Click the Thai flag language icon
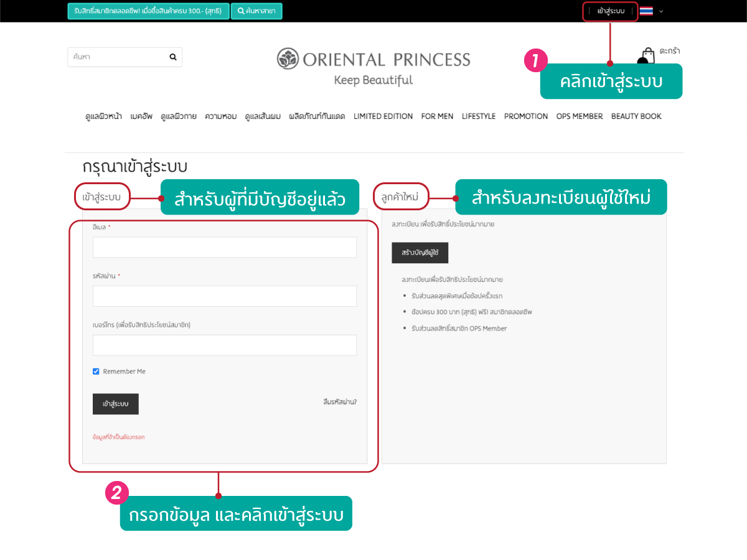The width and height of the screenshot is (747, 560). 646,11
